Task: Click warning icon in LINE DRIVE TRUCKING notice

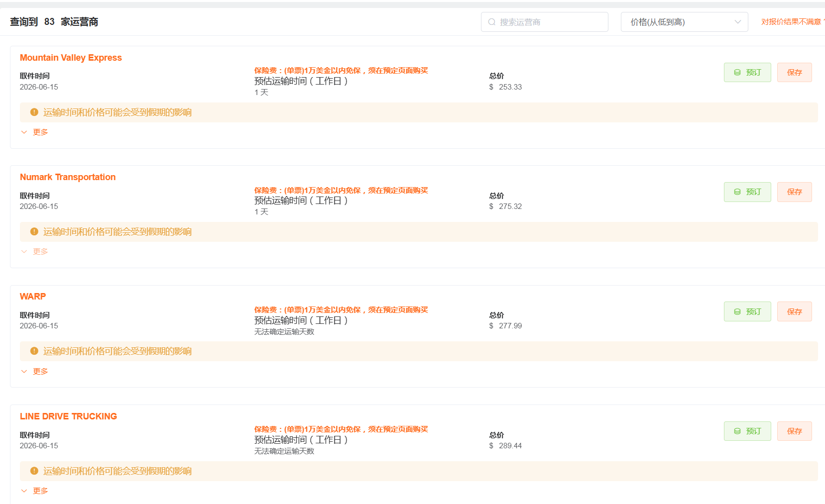Action: [34, 471]
